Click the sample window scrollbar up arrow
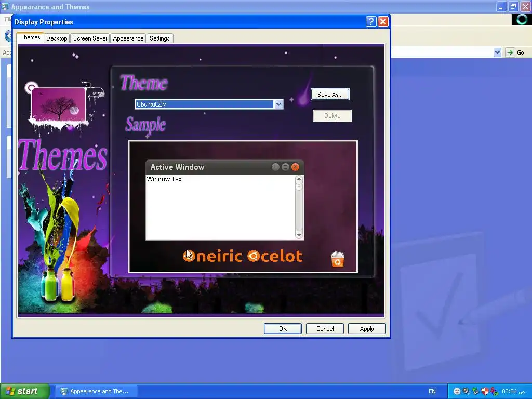532x399 pixels. [299, 179]
